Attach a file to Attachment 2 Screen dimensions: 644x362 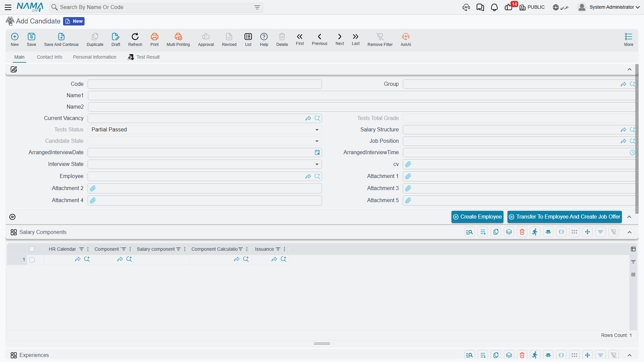point(93,188)
